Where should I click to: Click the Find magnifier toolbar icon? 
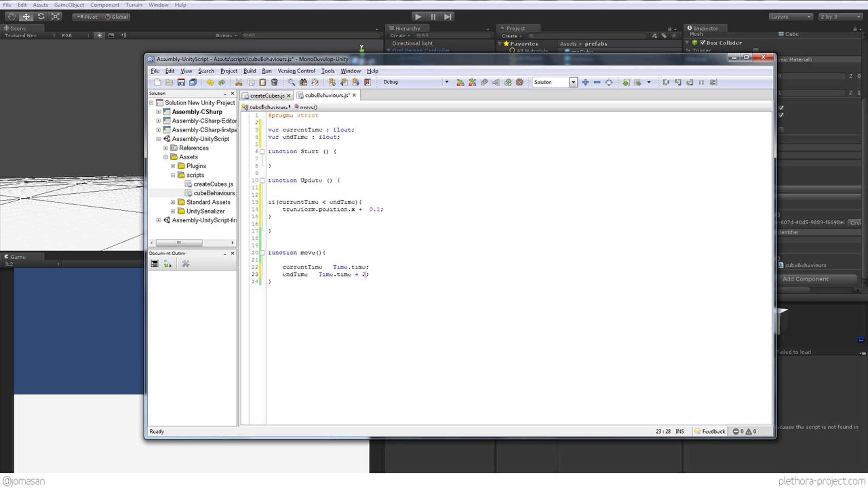click(x=291, y=82)
